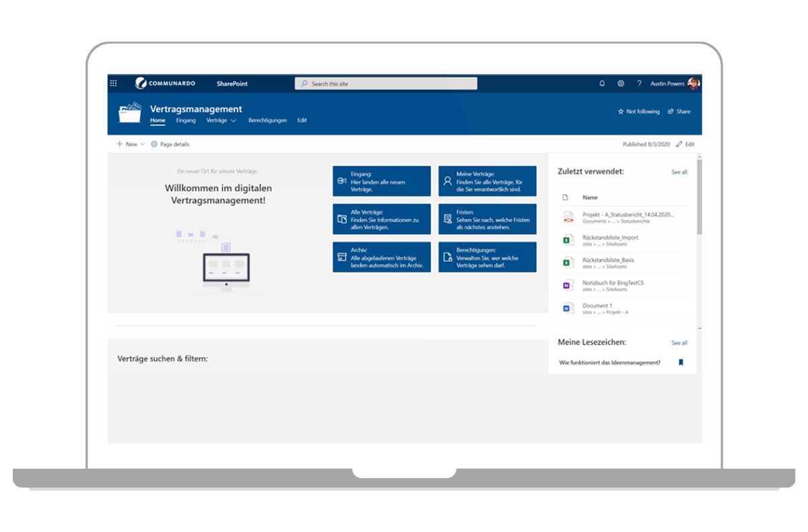The width and height of the screenshot is (808, 532).
Task: Open file Rückstandsliste_Import
Action: 611,237
